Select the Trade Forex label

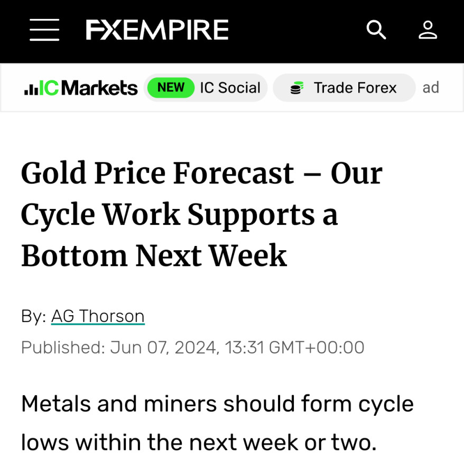(355, 88)
